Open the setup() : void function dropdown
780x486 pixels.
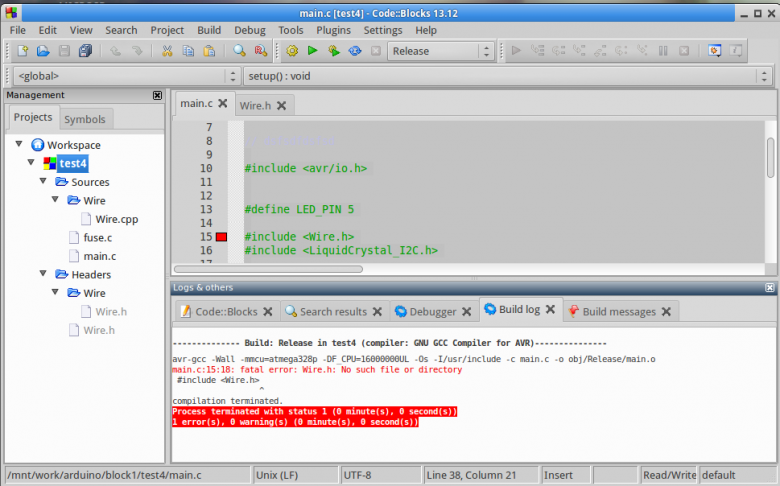[x=507, y=76]
